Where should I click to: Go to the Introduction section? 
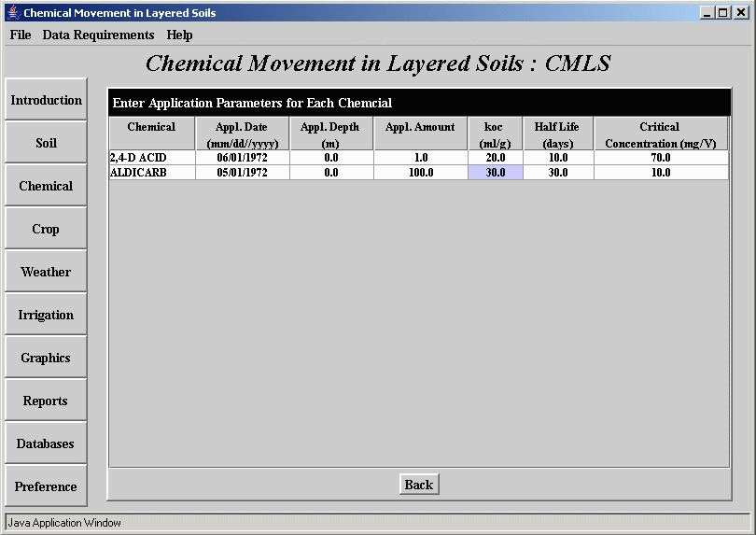coord(47,99)
